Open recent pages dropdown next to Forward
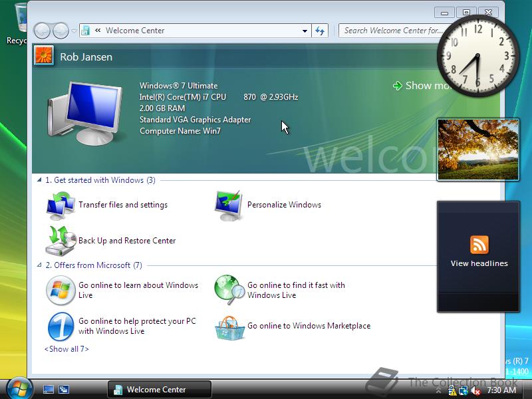 tap(74, 31)
